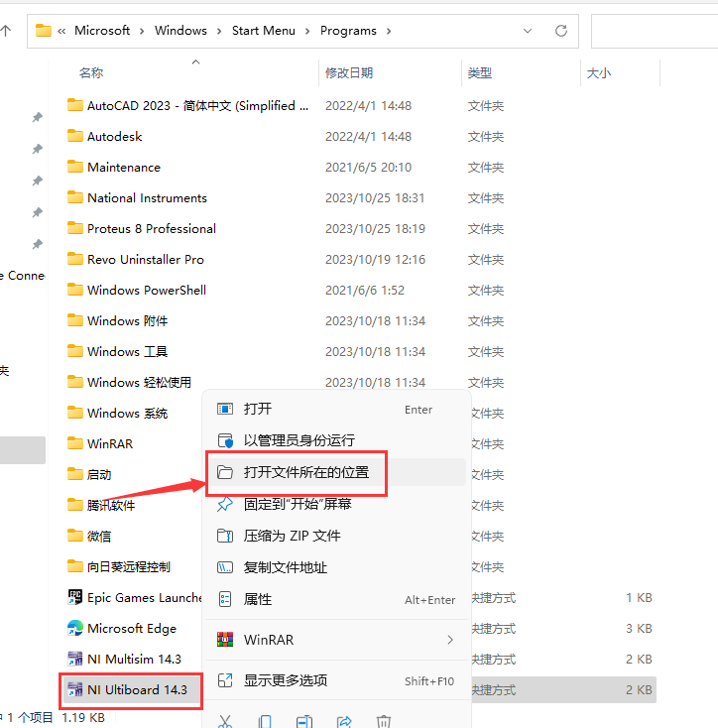718x728 pixels.
Task: Choose 打开 in the context menu
Action: [335, 409]
